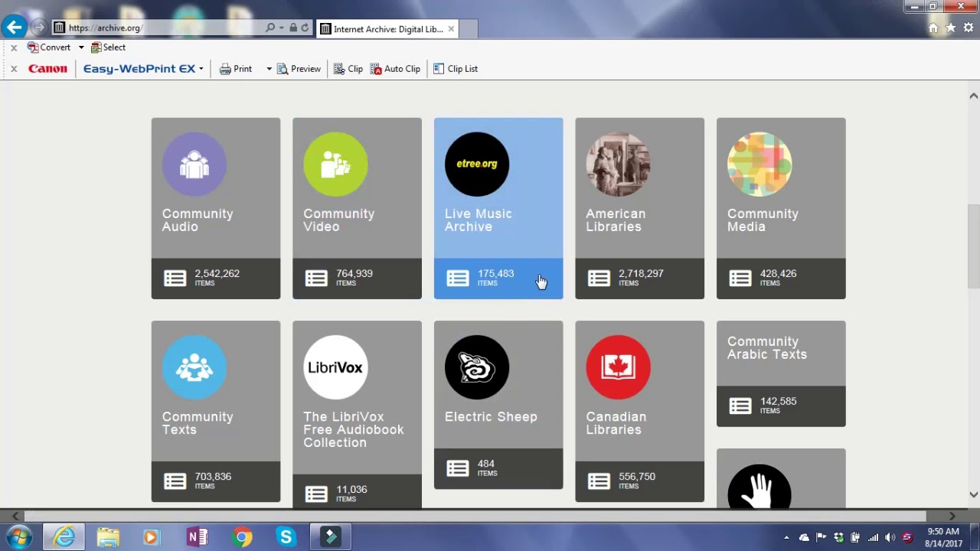The image size is (980, 551).
Task: Click the LibriVox logo
Action: [x=335, y=367]
